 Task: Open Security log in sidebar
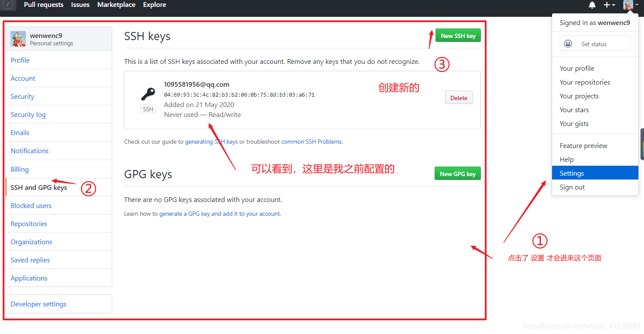click(x=59, y=114)
